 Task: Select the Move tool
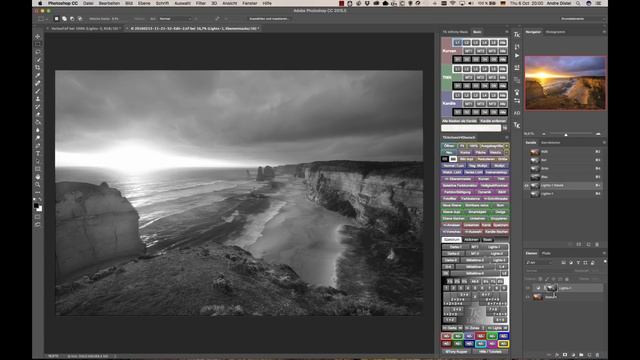(x=38, y=37)
